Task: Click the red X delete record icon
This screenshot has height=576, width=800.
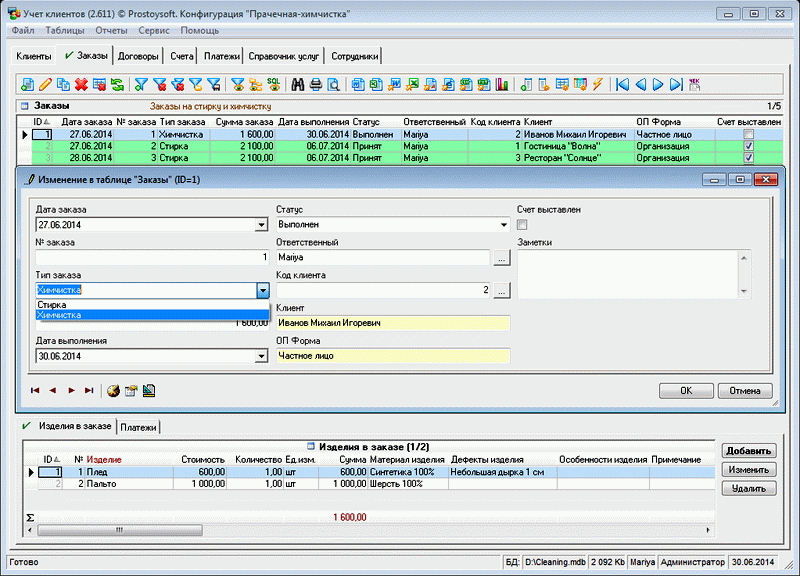Action: point(82,84)
